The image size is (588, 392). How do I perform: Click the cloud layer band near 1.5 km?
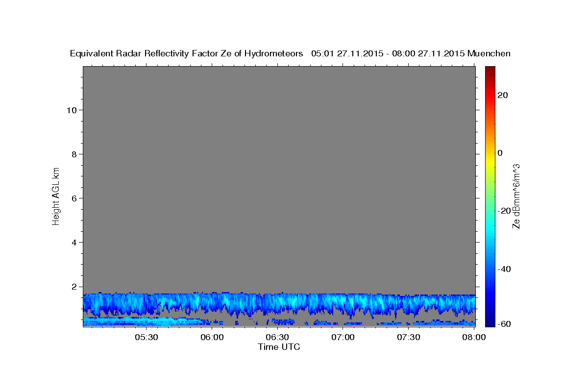coord(279,304)
